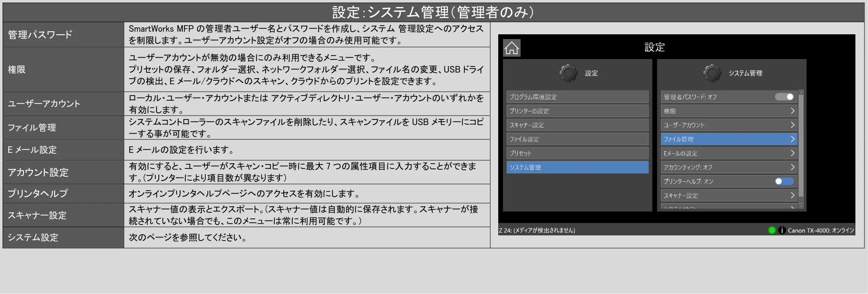
Task: Toggle the プリンターヘルプ switch
Action: 784,181
